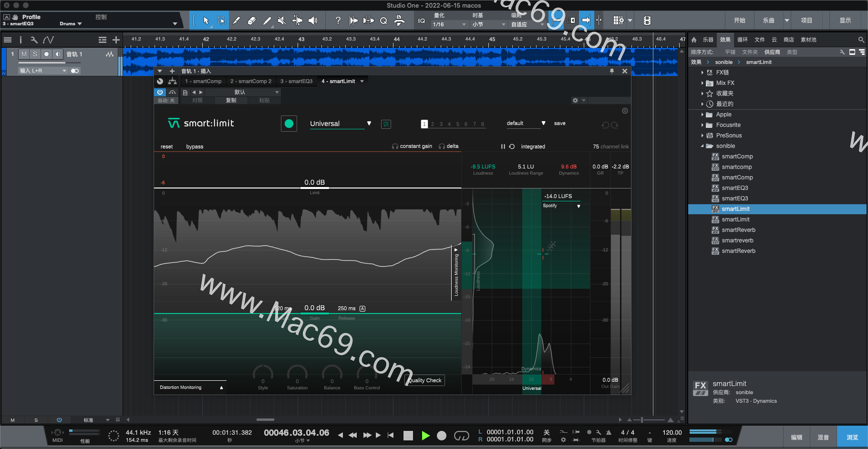868x449 pixels.
Task: Open the 1/16 quantize dropdown
Action: click(x=449, y=24)
